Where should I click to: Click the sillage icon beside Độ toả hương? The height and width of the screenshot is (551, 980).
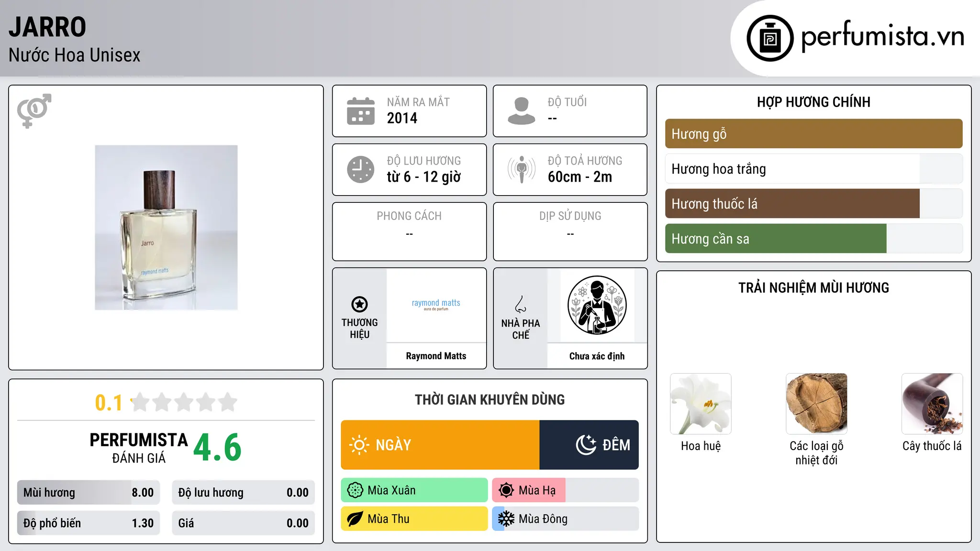[522, 169]
